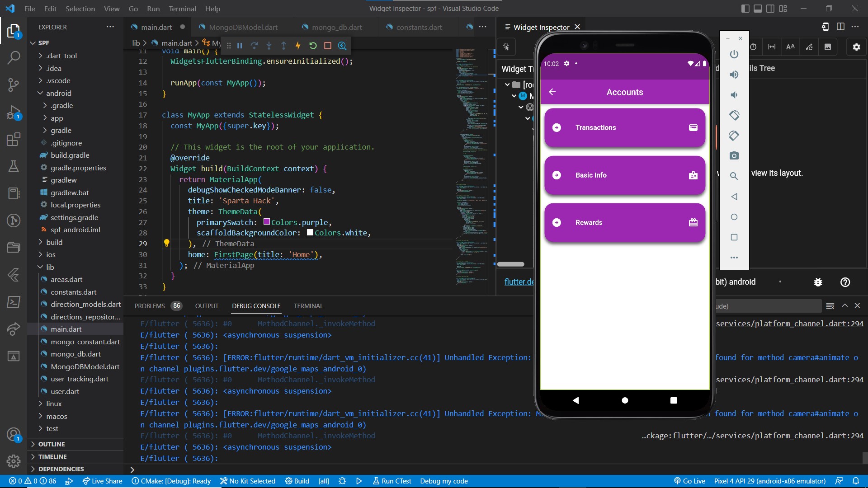Viewport: 868px width, 488px height.
Task: Click Go Live in status bar
Action: (689, 481)
